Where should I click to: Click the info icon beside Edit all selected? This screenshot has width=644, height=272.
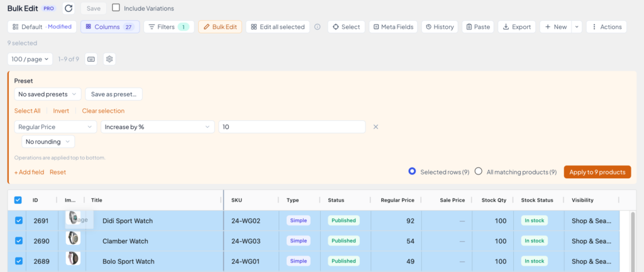(317, 26)
